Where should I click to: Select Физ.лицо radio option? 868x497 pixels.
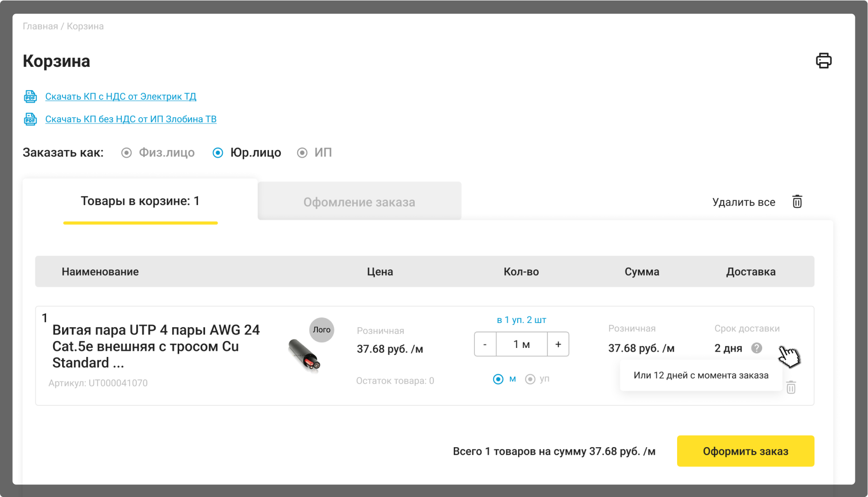(126, 153)
